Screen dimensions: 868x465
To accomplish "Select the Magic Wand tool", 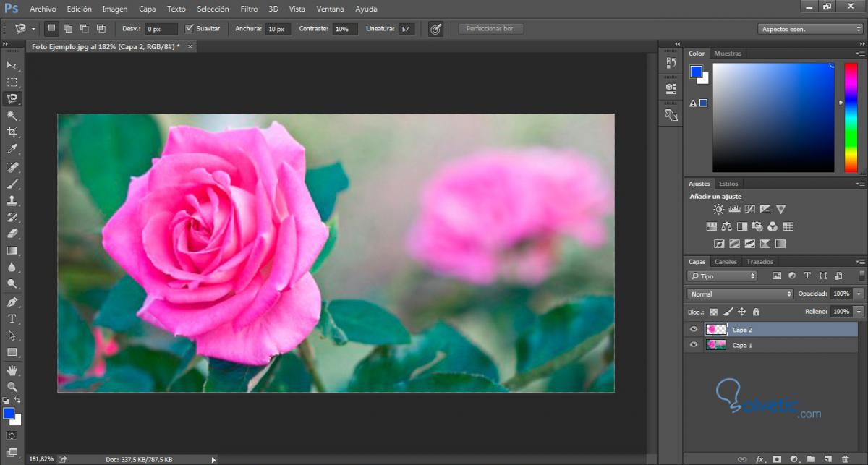I will coord(12,116).
